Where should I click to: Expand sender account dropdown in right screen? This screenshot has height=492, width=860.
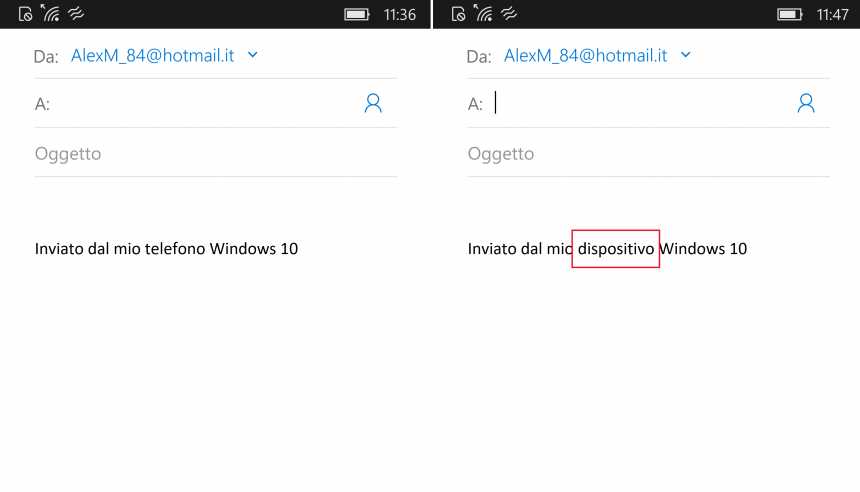click(686, 55)
